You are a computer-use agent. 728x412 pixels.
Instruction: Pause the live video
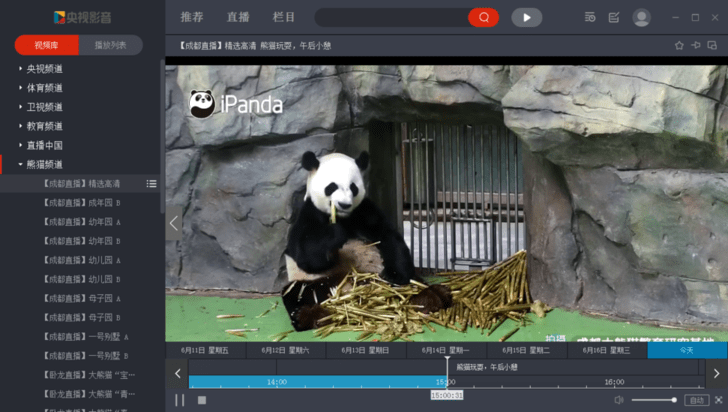pos(180,400)
